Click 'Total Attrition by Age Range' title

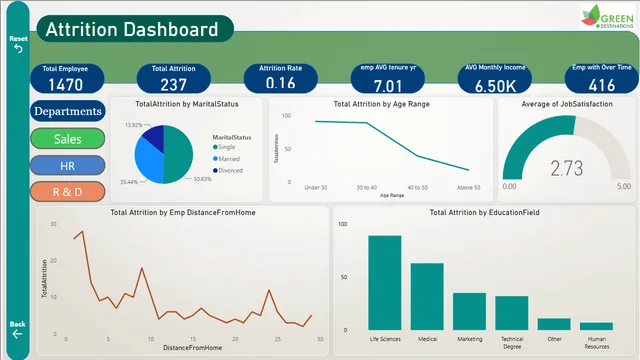tap(382, 104)
